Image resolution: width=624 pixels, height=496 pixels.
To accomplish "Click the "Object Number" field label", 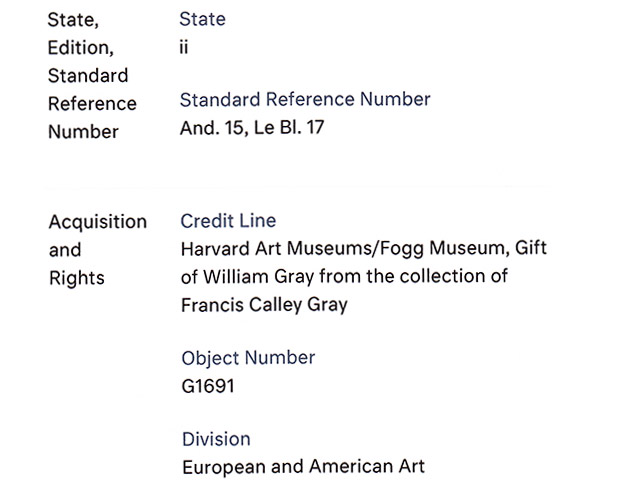I will 248,358.
